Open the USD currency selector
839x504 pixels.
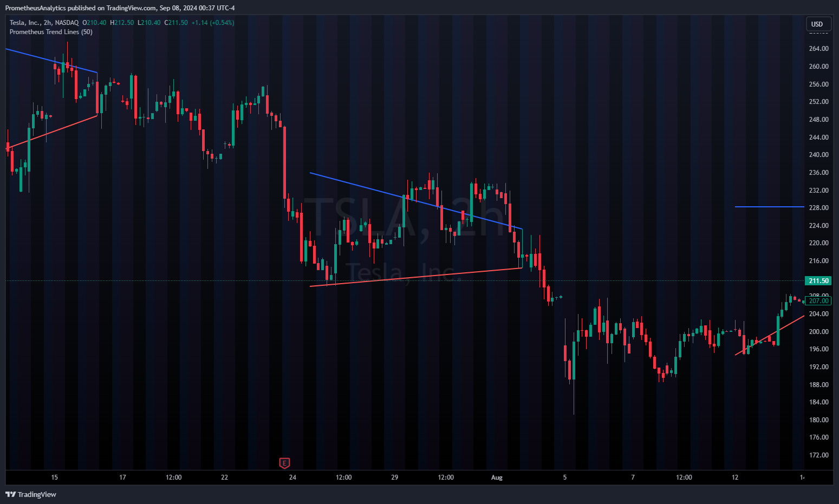click(818, 24)
